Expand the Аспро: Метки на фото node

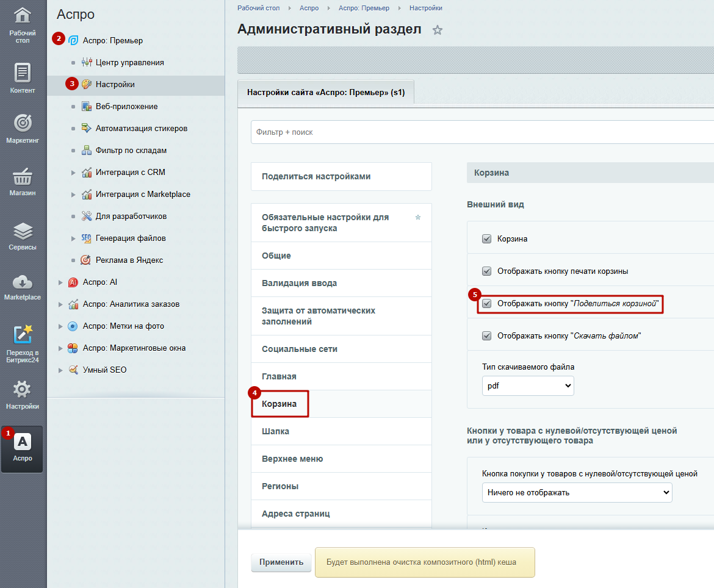60,326
